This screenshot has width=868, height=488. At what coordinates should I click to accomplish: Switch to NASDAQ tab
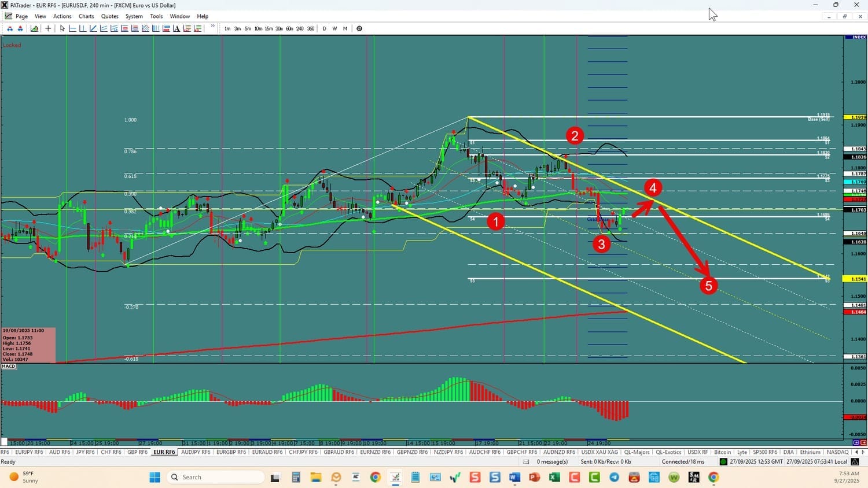coord(837,452)
